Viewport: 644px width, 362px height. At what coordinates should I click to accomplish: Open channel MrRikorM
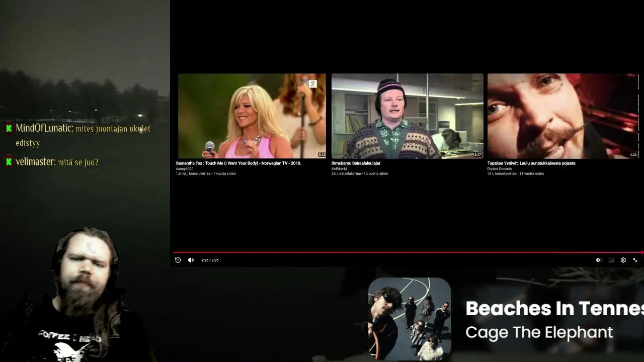pos(339,169)
